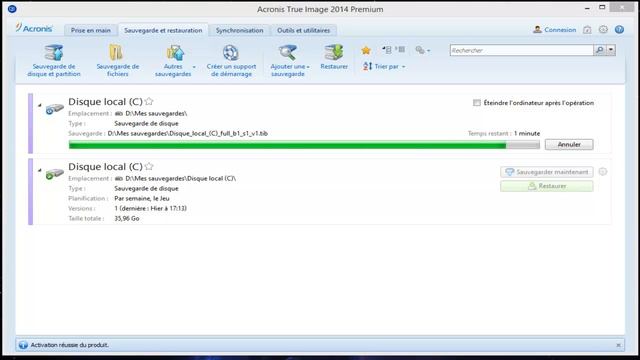Viewport: 640px width, 360px height.
Task: Open the Synchronisation tab
Action: (x=240, y=30)
